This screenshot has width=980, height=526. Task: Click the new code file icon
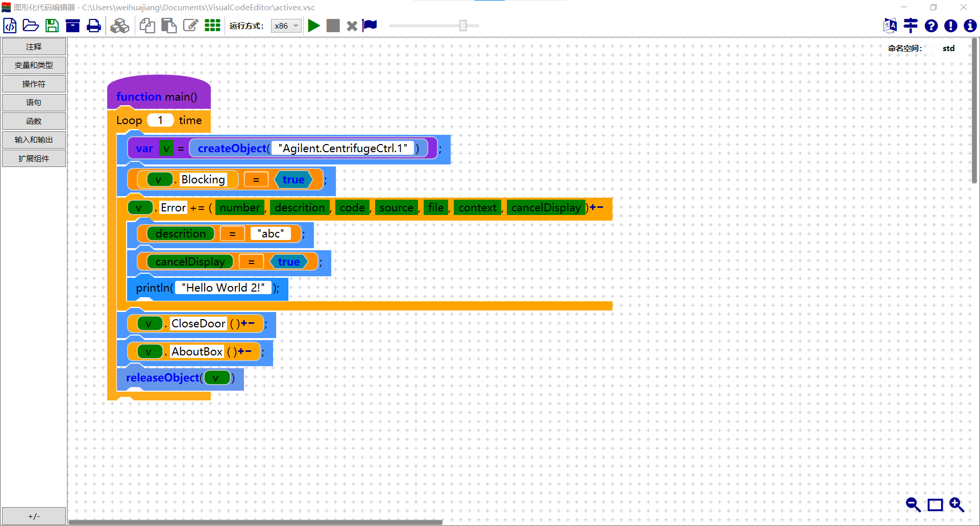coord(10,26)
